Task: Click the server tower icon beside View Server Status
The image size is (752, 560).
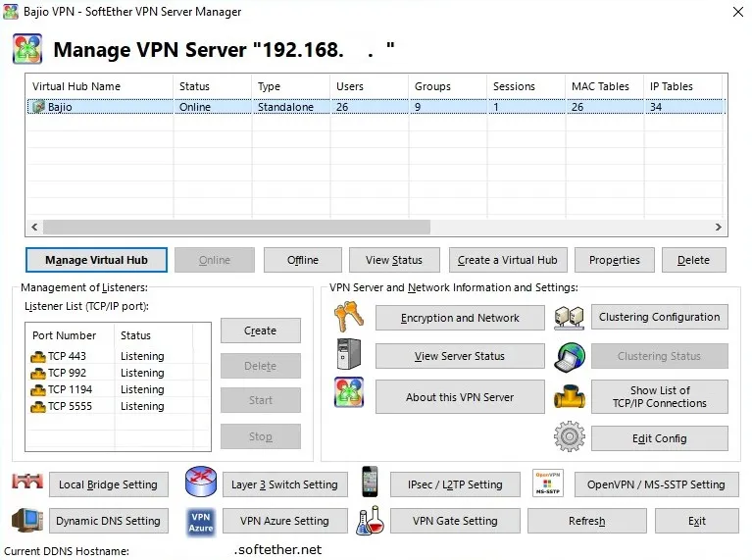Action: [349, 355]
